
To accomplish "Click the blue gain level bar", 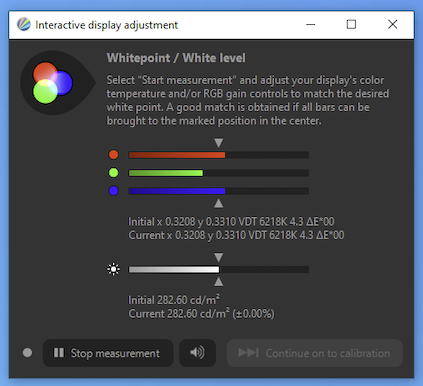I will [x=219, y=191].
